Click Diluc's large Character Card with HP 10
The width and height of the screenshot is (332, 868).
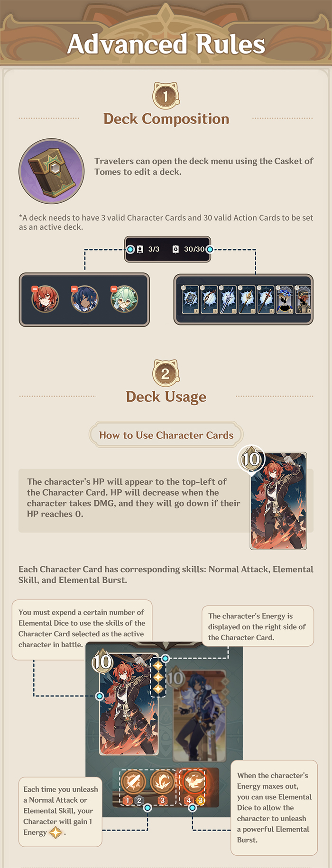click(278, 501)
